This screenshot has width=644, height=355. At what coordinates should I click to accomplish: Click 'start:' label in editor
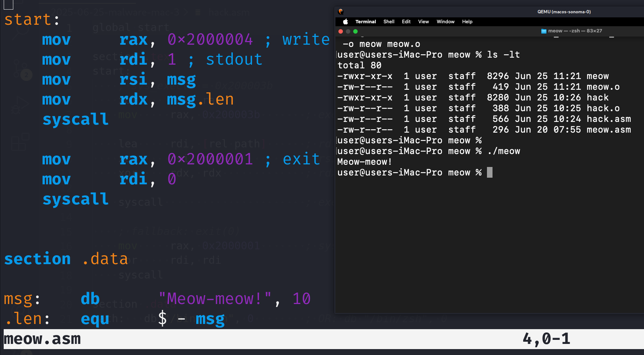coord(32,19)
